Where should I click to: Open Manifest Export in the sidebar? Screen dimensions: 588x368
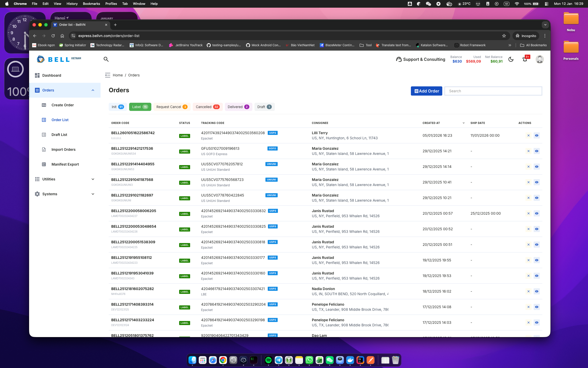click(65, 164)
